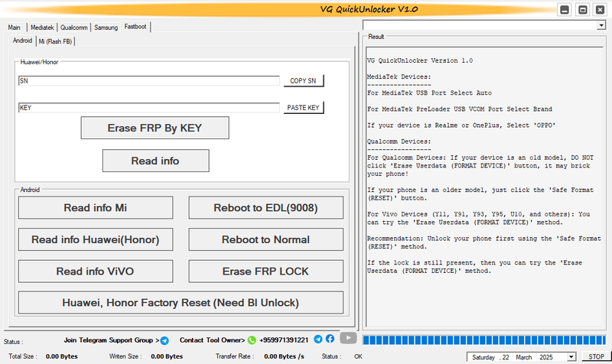Click the blue progress bar
612x364 pixels.
[484, 340]
